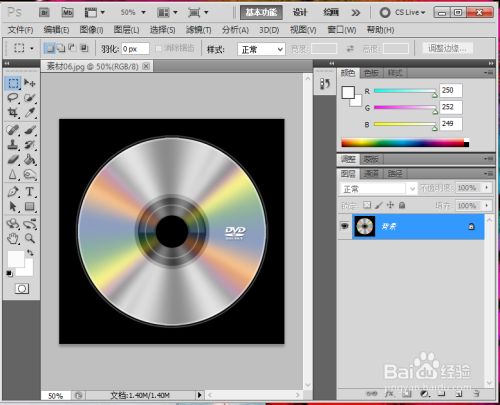Open the view extras dropdown
This screenshot has height=405, width=500.
(x=95, y=13)
